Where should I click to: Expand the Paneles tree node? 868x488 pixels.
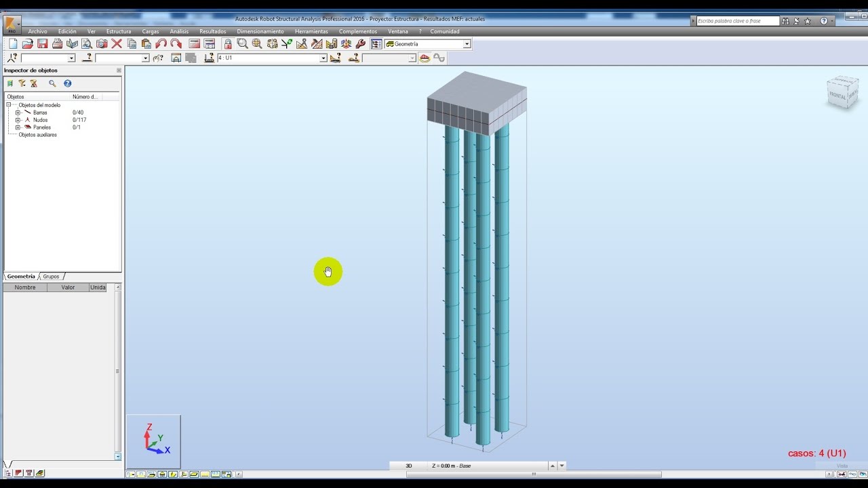click(18, 127)
